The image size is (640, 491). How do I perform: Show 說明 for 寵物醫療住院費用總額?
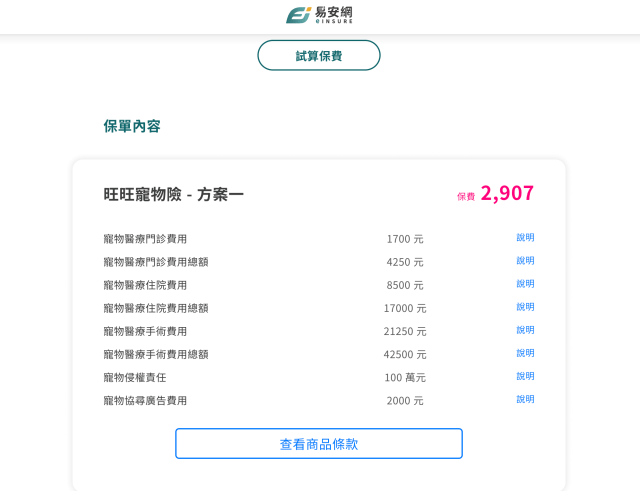click(x=525, y=307)
